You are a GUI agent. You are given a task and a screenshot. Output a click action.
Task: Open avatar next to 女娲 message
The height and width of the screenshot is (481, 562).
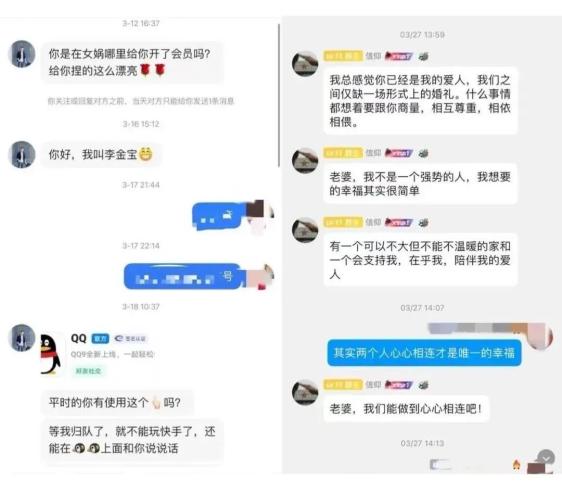point(22,54)
